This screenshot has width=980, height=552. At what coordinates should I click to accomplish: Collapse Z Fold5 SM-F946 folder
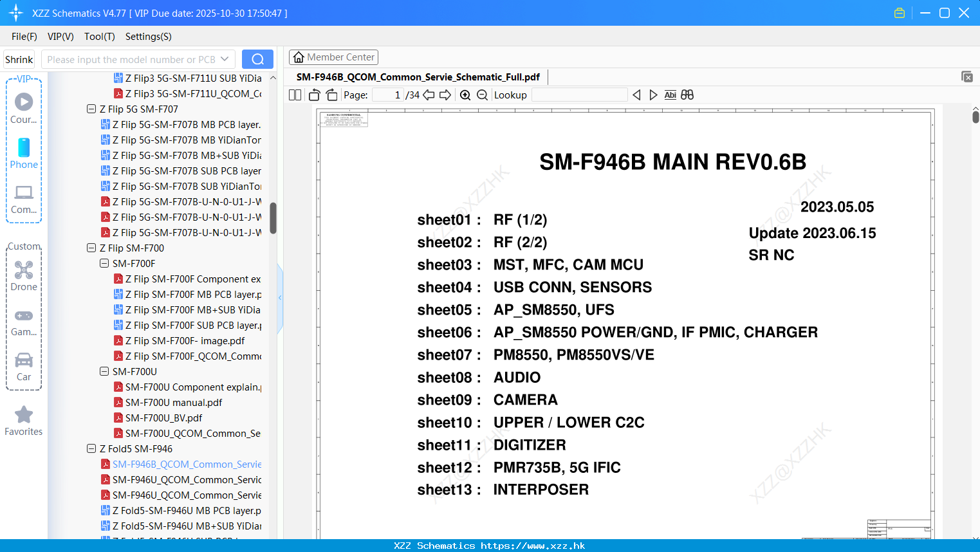[x=91, y=449]
